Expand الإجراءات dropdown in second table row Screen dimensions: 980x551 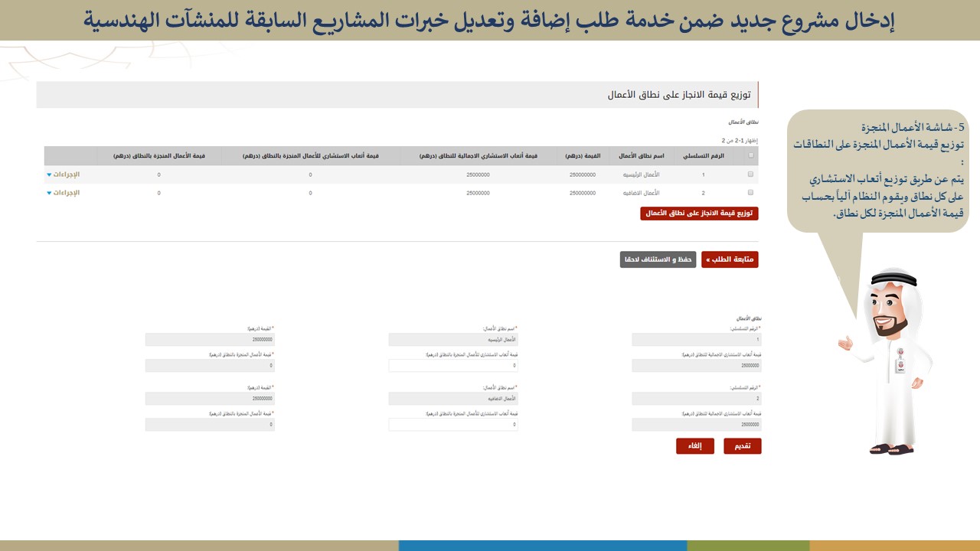(63, 193)
